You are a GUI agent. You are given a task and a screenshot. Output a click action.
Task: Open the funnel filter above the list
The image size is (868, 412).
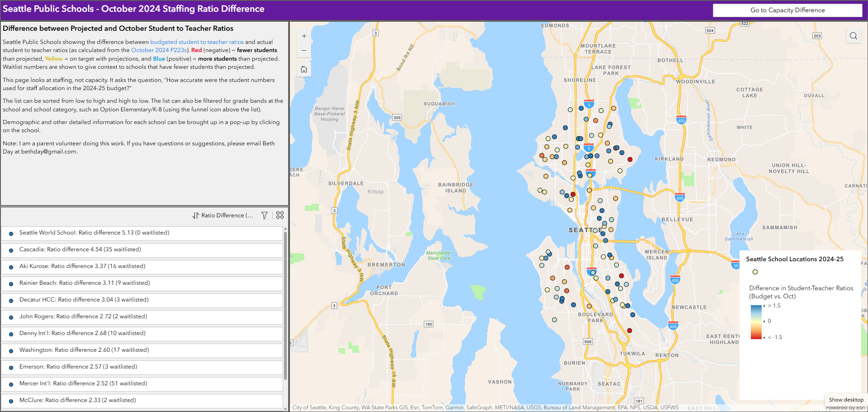(x=265, y=216)
